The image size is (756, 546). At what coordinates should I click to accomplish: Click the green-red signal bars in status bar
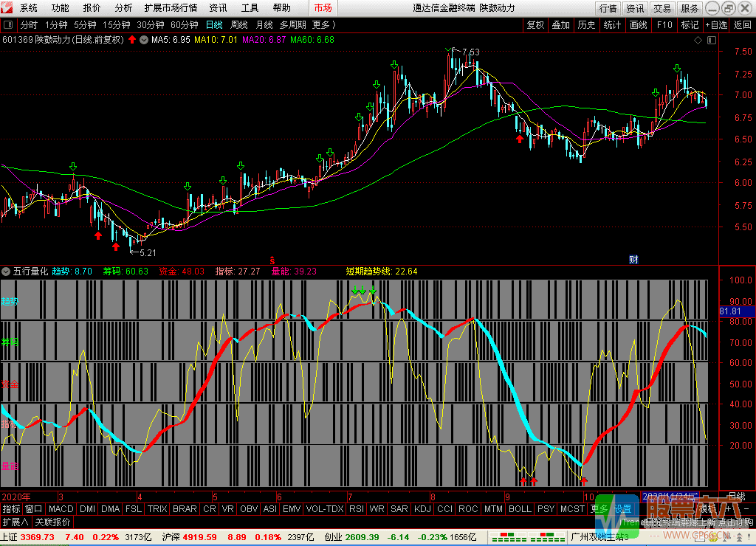[x=528, y=537]
